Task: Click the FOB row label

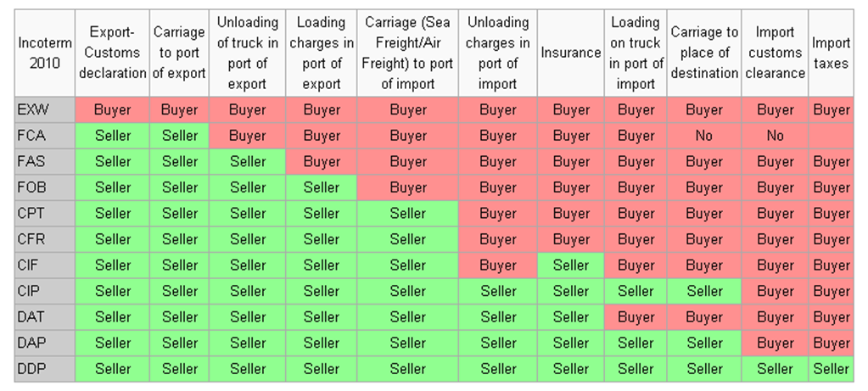Action: (x=45, y=188)
